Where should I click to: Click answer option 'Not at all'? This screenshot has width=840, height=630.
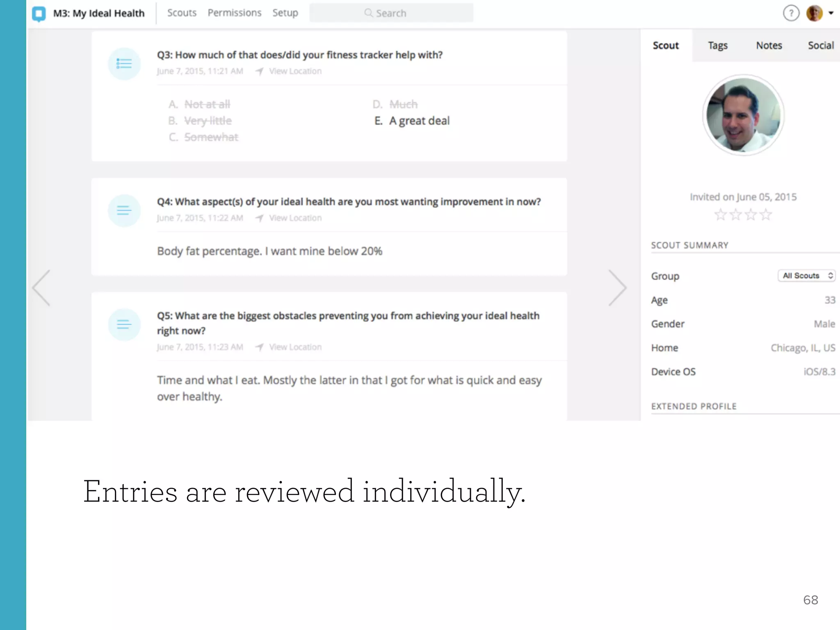pos(207,104)
